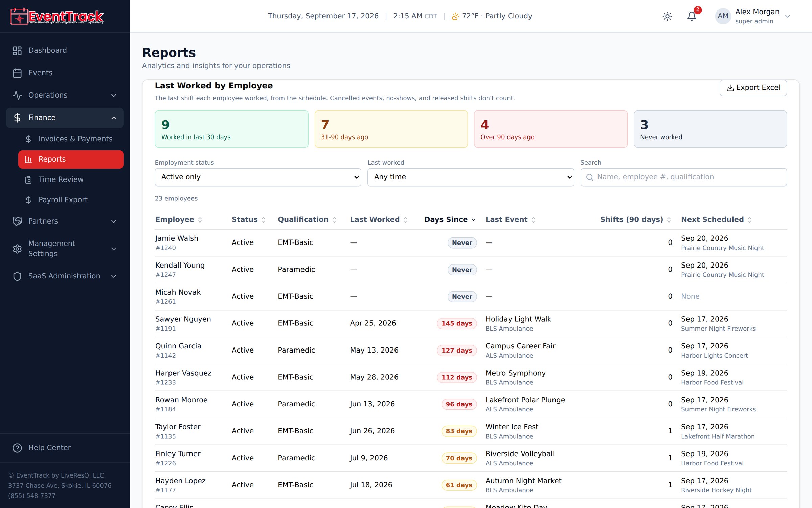
Task: Click Lakefront Half Marathon next event
Action: (x=718, y=436)
